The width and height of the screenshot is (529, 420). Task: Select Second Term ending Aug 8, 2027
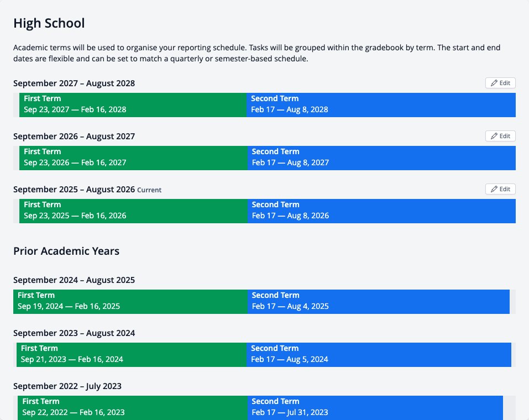381,158
